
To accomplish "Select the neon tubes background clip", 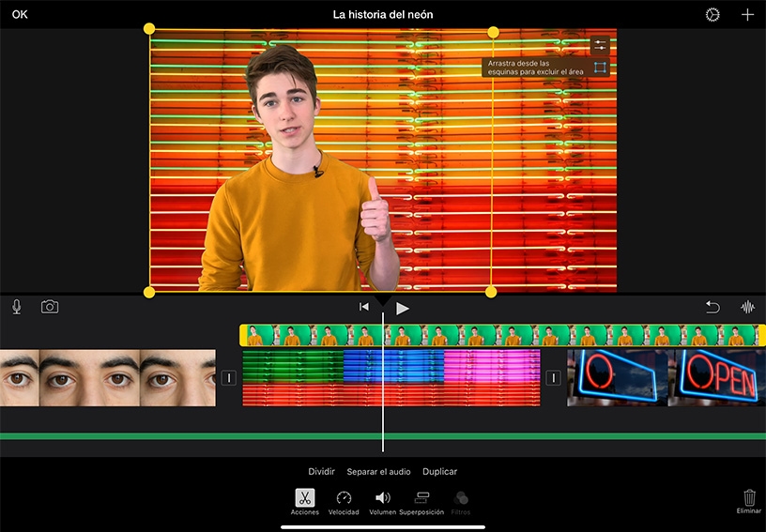I will coord(391,377).
